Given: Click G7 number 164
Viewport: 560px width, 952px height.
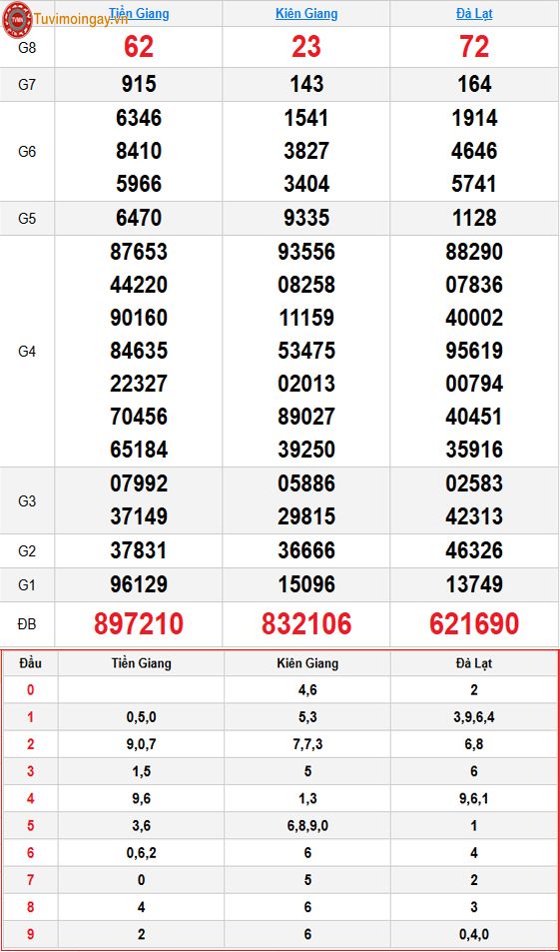Looking at the screenshot, I should pyautogui.click(x=474, y=84).
